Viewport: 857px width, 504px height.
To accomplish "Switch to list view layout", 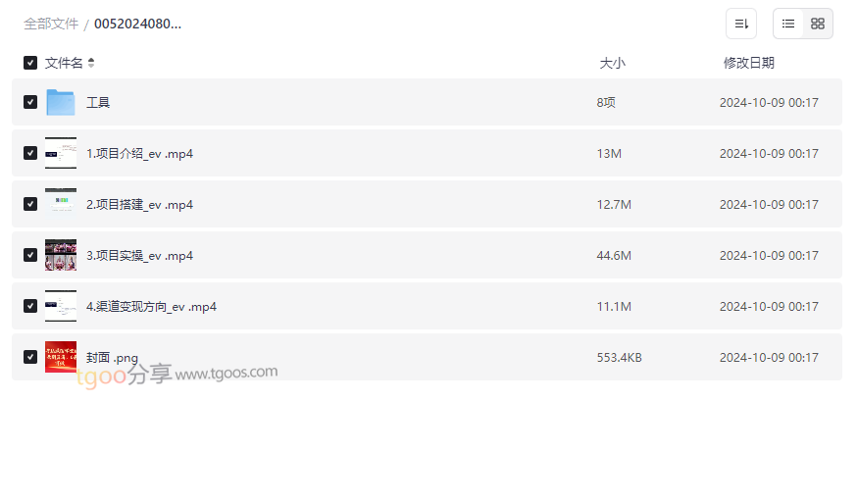I will (788, 24).
